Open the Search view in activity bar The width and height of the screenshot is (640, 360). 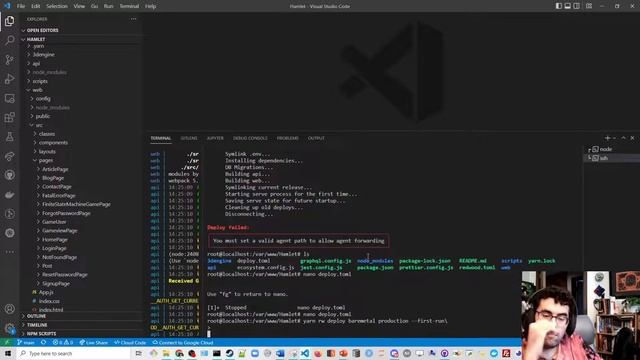pos(9,40)
